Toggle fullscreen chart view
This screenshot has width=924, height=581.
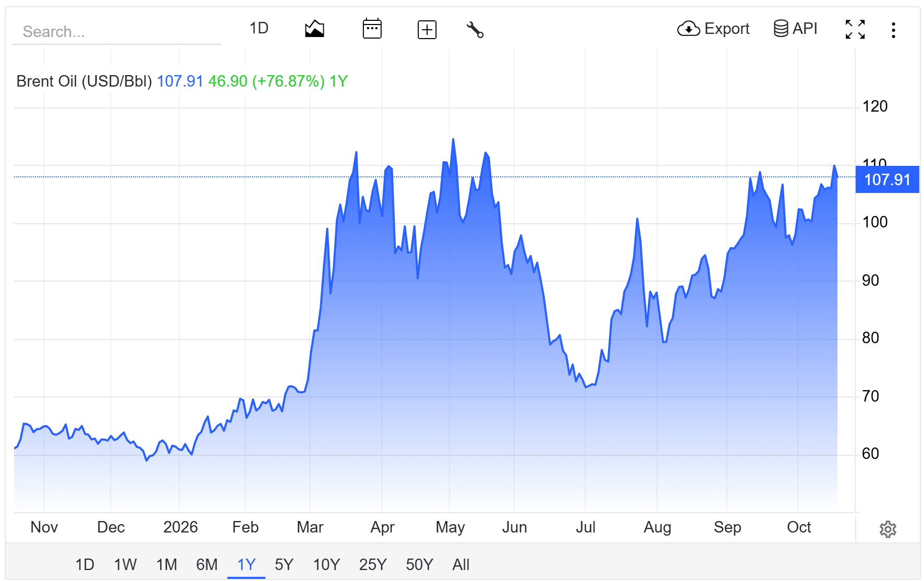[x=855, y=30]
